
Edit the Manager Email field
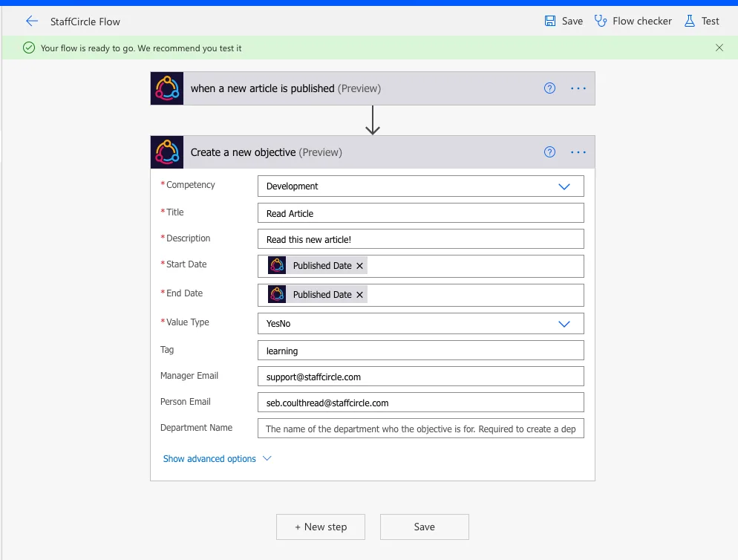(421, 377)
